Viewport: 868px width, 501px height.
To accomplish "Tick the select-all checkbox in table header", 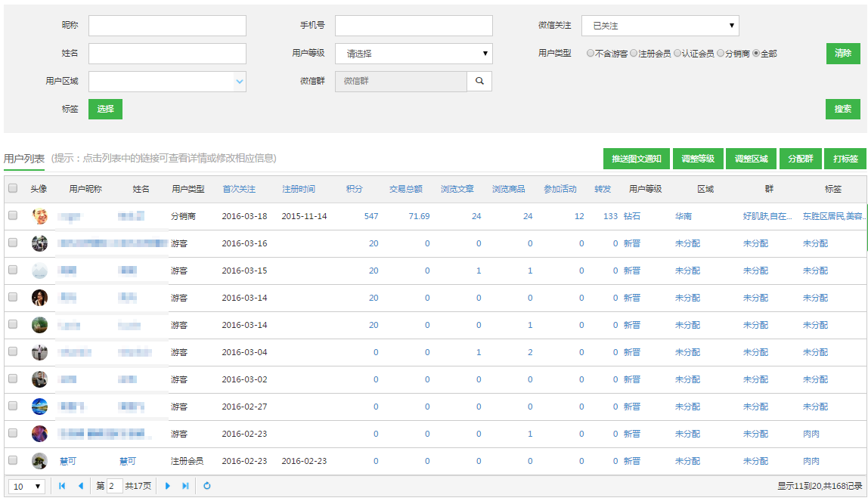I will click(x=13, y=188).
